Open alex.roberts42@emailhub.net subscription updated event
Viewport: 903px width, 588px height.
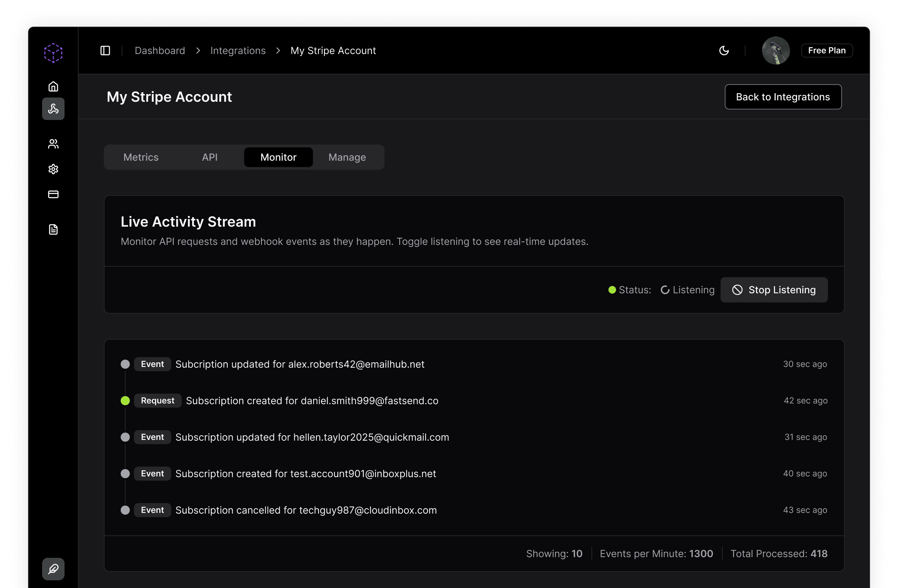tap(474, 364)
